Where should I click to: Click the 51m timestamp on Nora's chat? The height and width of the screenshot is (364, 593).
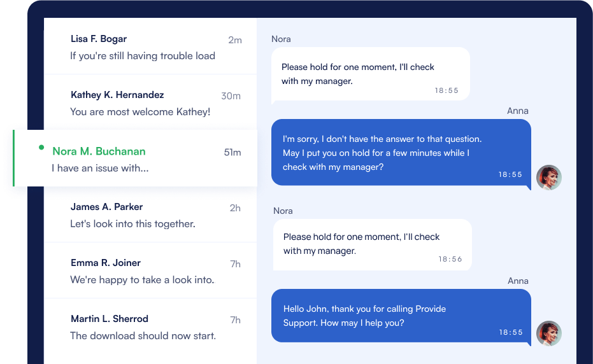coord(232,153)
